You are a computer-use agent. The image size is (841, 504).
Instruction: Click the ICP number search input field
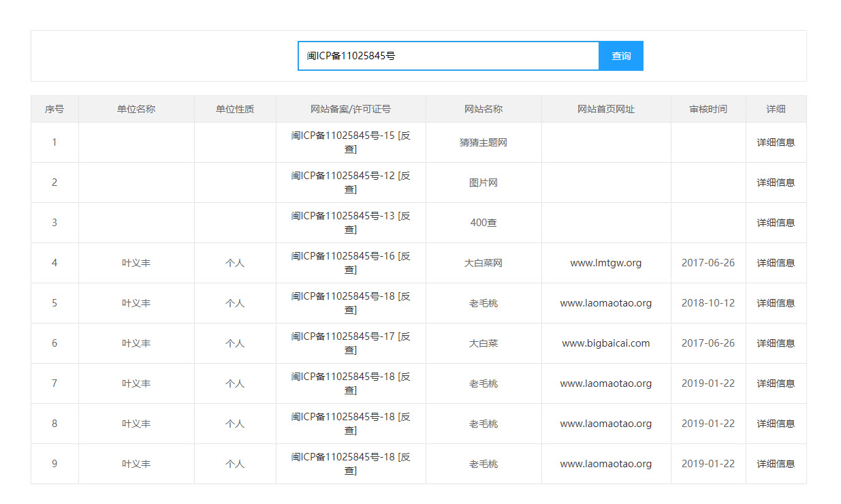click(448, 56)
